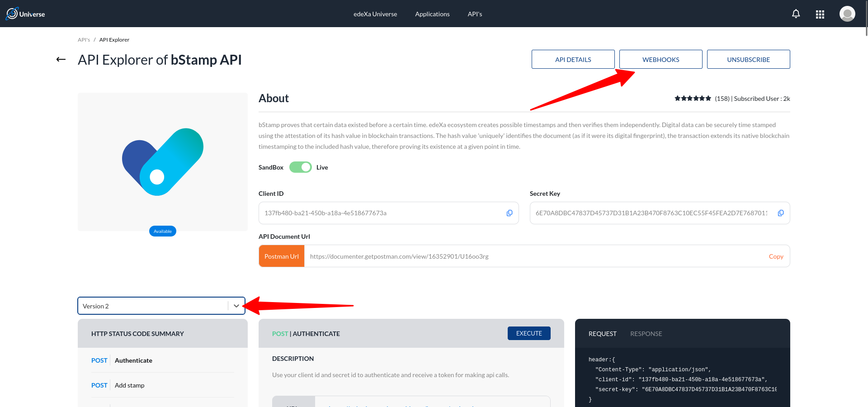
Task: Click the Postman Url label button
Action: click(x=282, y=256)
